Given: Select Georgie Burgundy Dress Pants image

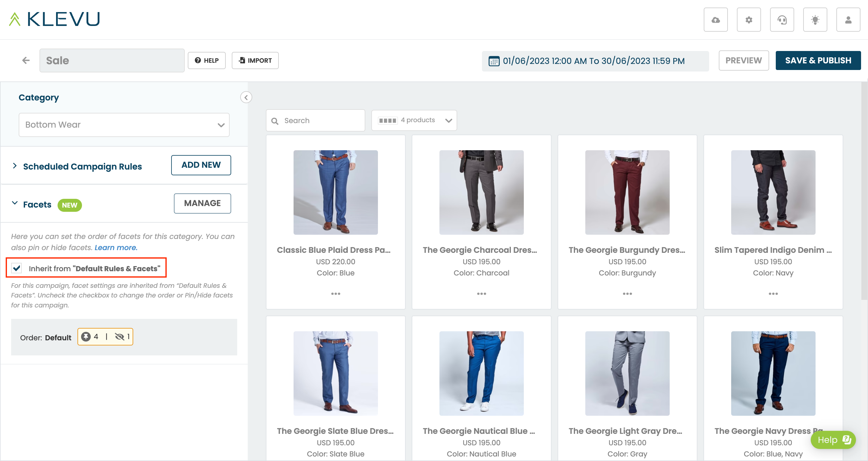Looking at the screenshot, I should 627,192.
